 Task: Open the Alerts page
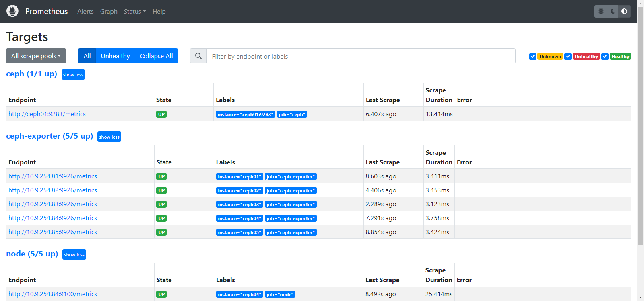coord(85,11)
